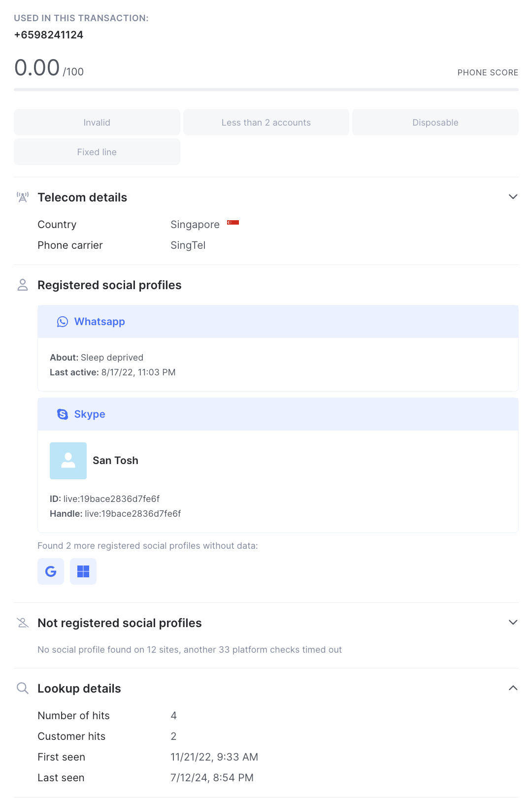Image resolution: width=532 pixels, height=798 pixels.
Task: Click the Lookup details magnifier icon
Action: pos(23,688)
